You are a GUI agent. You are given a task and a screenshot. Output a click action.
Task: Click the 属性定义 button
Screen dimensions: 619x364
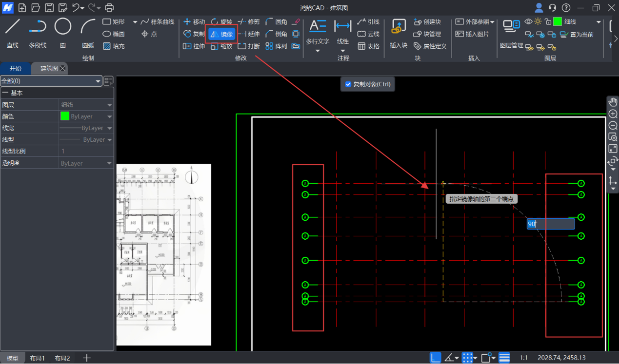click(x=430, y=46)
